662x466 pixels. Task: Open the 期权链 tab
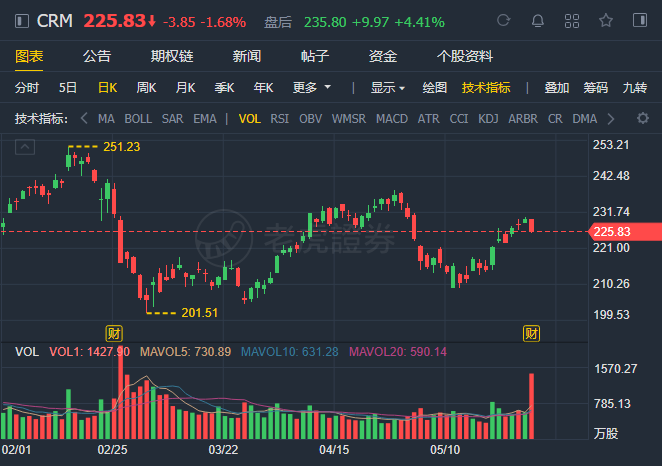click(172, 56)
